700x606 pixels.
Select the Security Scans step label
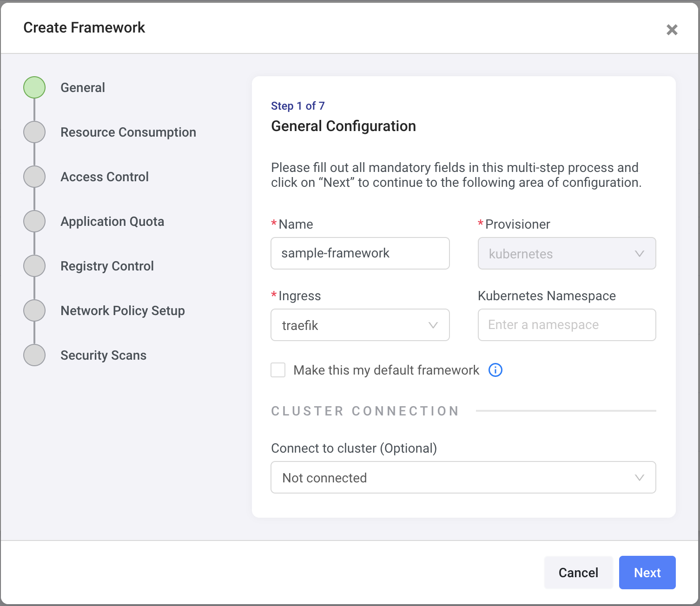click(103, 355)
